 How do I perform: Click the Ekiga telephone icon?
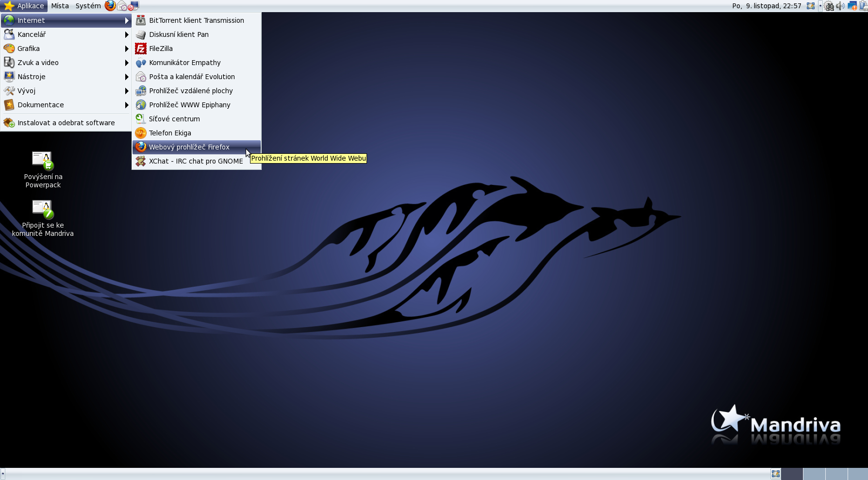[x=141, y=133]
